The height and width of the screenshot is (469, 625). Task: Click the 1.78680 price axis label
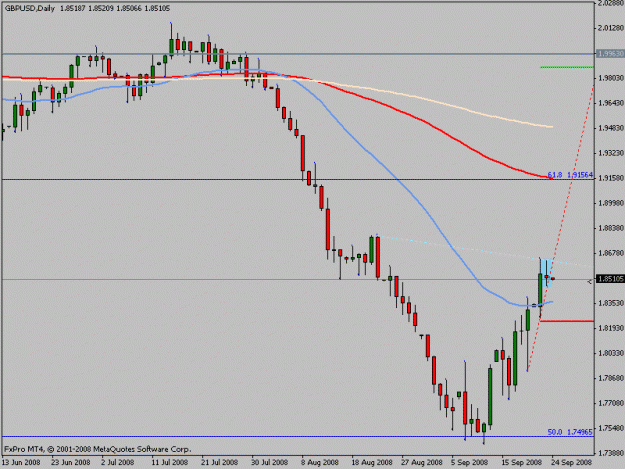pos(610,378)
